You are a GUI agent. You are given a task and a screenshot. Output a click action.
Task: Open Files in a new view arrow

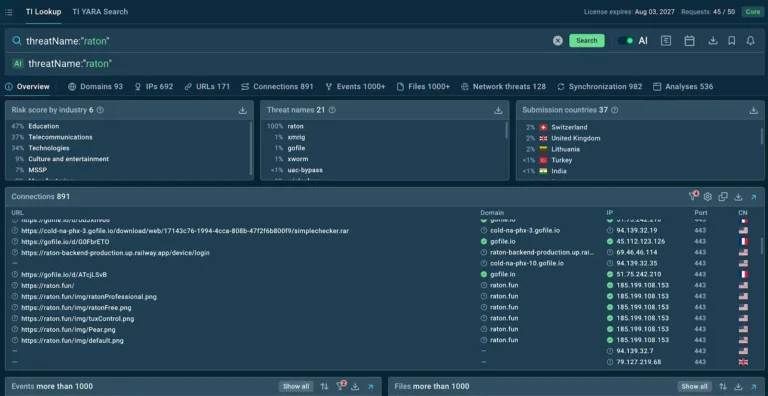(x=754, y=386)
